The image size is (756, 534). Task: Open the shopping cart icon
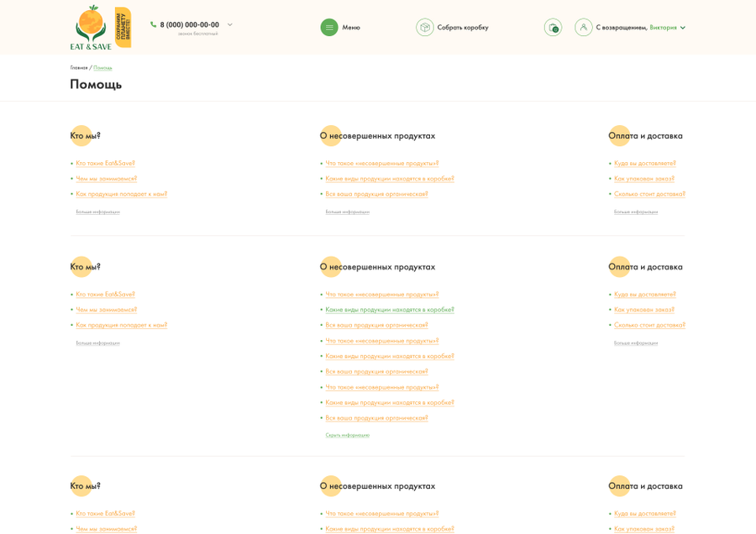[553, 28]
